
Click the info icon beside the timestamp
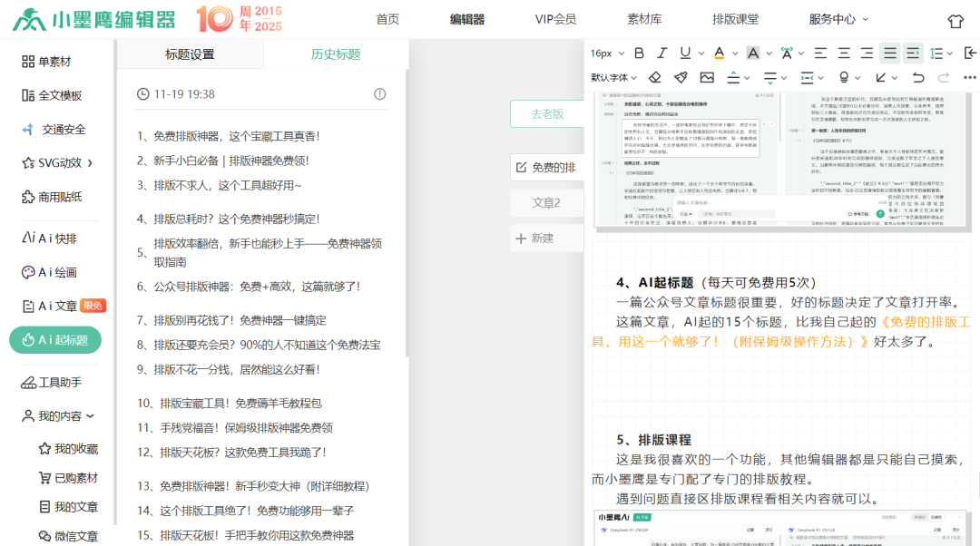click(x=379, y=94)
